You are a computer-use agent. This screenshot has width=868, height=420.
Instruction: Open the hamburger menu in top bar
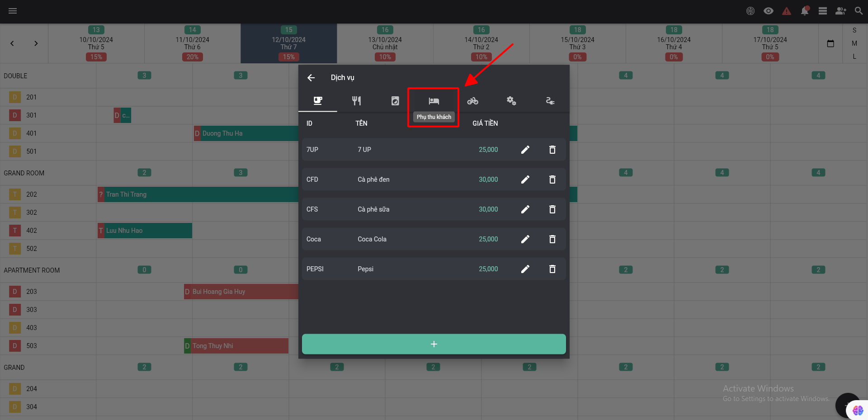pos(13,11)
